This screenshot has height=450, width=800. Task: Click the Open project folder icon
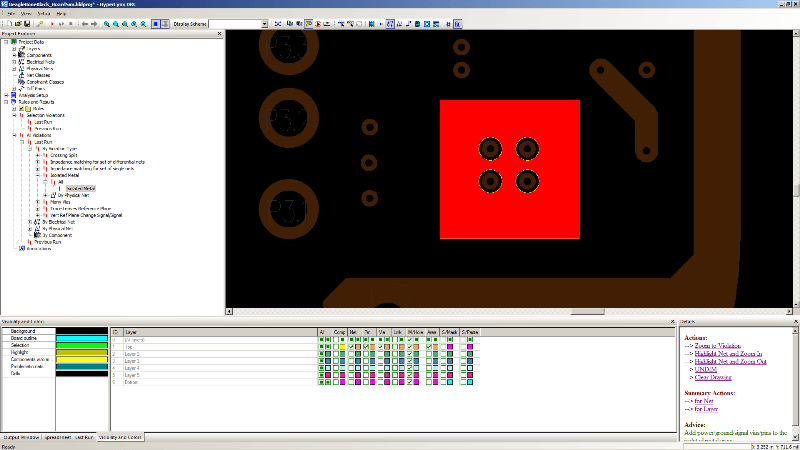coord(16,23)
